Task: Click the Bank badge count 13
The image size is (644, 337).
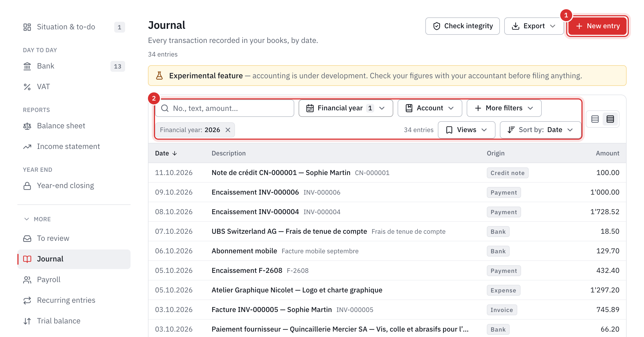Action: 117,66
